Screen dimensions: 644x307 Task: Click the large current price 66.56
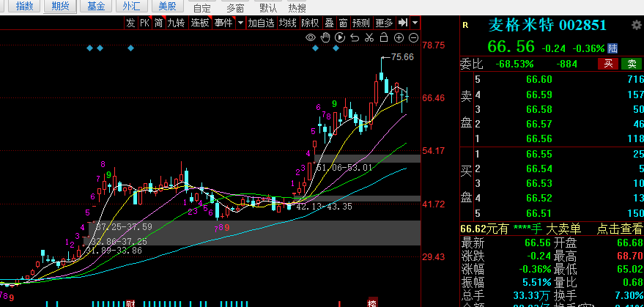point(511,46)
